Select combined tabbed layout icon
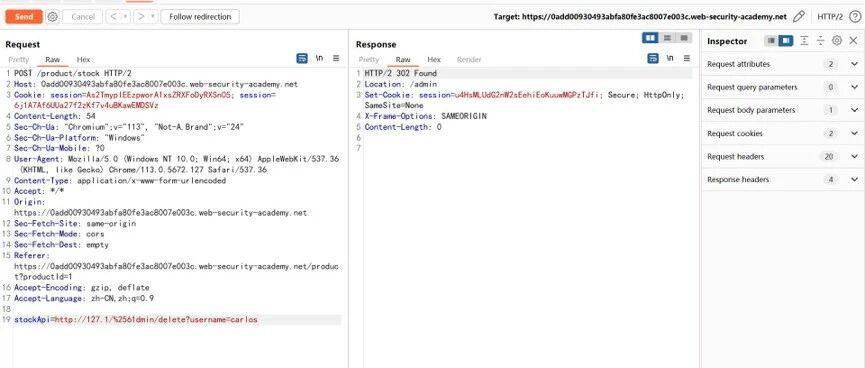This screenshot has height=368, width=865. coord(684,38)
